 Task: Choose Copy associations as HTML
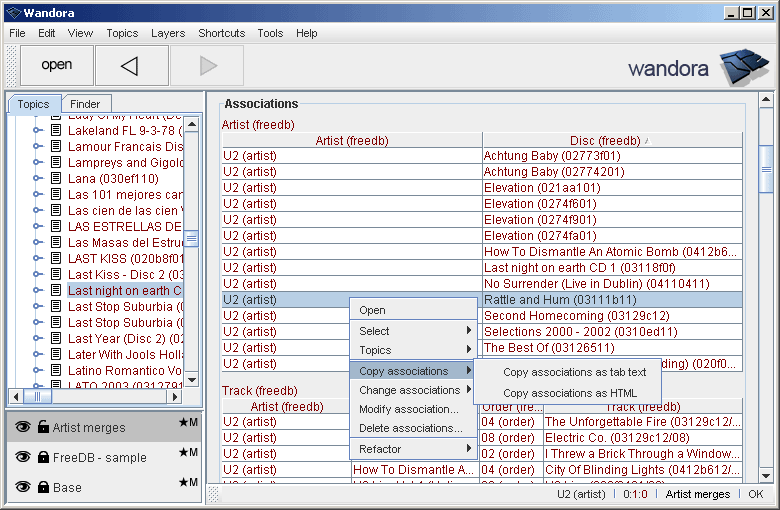click(570, 393)
